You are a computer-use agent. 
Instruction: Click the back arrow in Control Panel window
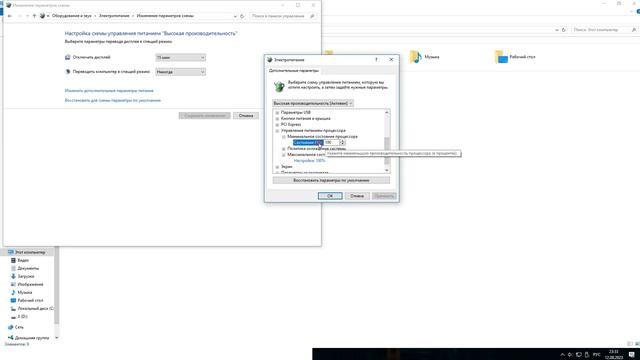10,16
